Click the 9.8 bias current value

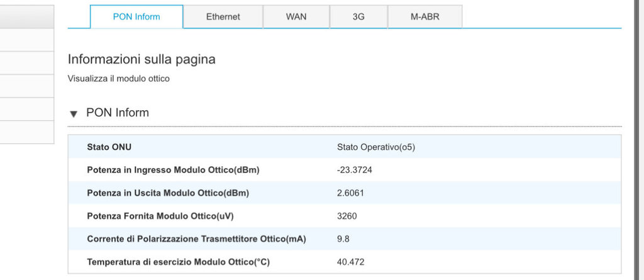(x=343, y=238)
